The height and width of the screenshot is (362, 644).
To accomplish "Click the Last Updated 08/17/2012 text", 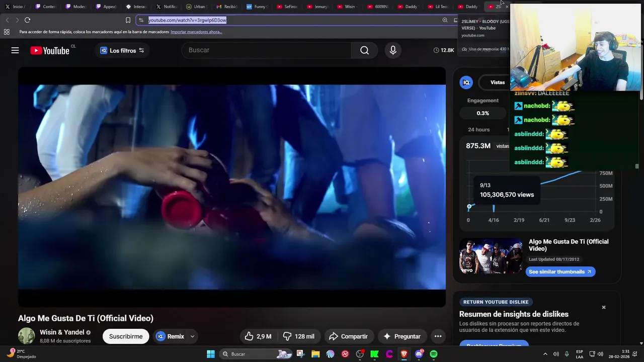I will 554,259.
